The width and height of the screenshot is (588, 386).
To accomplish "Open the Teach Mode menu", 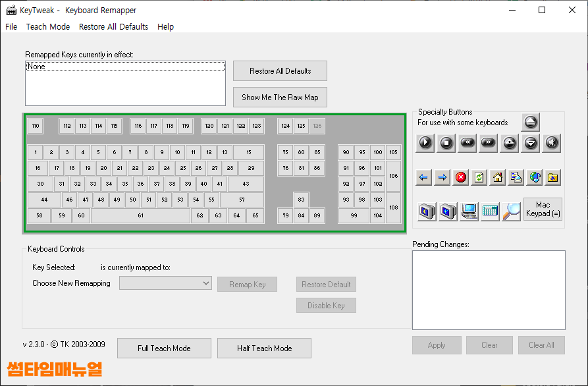I will coord(48,26).
